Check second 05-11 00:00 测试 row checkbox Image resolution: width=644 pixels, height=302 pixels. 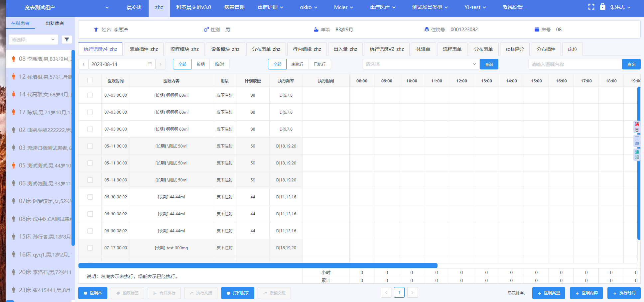click(90, 163)
